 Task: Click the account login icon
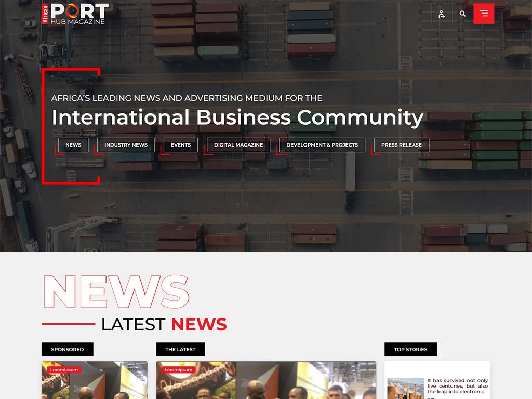click(441, 14)
